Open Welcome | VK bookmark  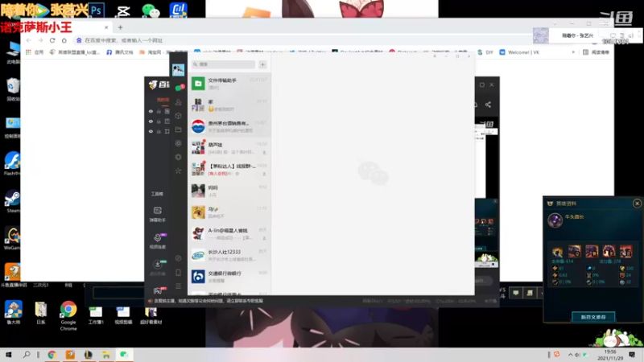[x=519, y=52]
